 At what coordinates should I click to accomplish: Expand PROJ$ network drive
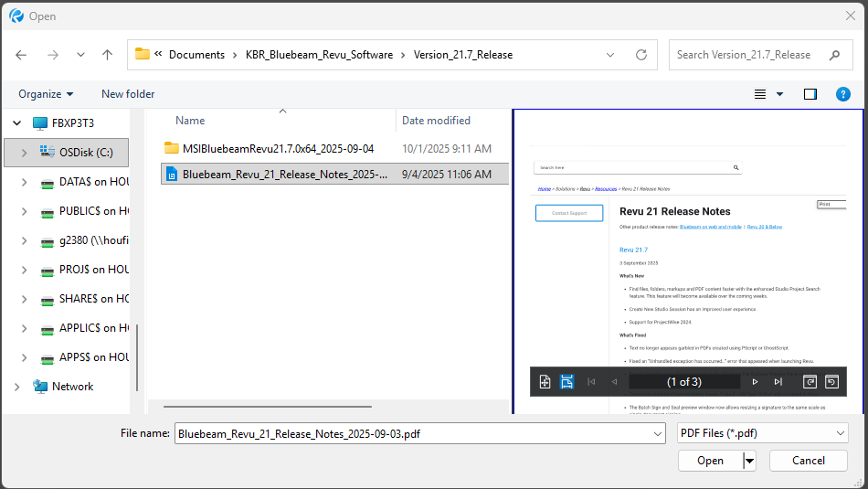click(24, 270)
